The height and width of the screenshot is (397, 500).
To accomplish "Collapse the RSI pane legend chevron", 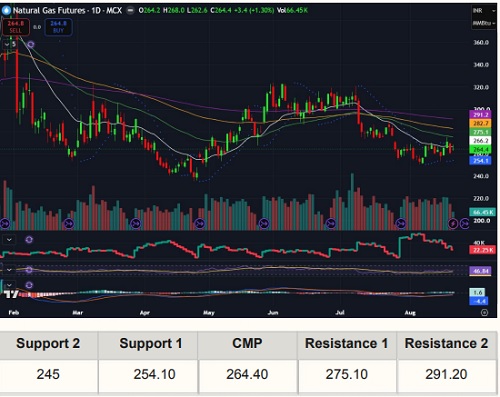I will (x=9, y=270).
